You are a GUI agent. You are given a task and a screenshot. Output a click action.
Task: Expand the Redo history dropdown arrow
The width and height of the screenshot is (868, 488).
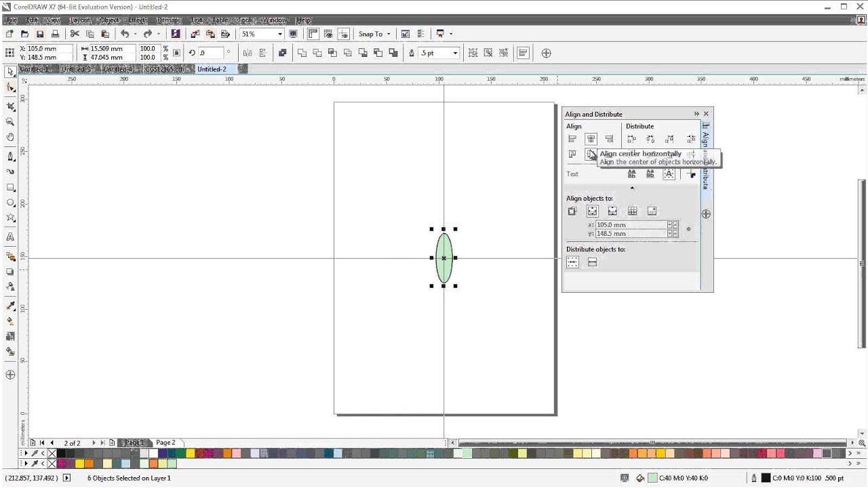click(x=158, y=34)
